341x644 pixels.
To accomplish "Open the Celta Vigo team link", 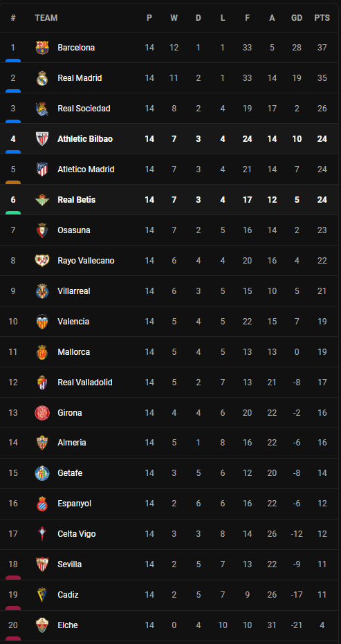I will [76, 534].
